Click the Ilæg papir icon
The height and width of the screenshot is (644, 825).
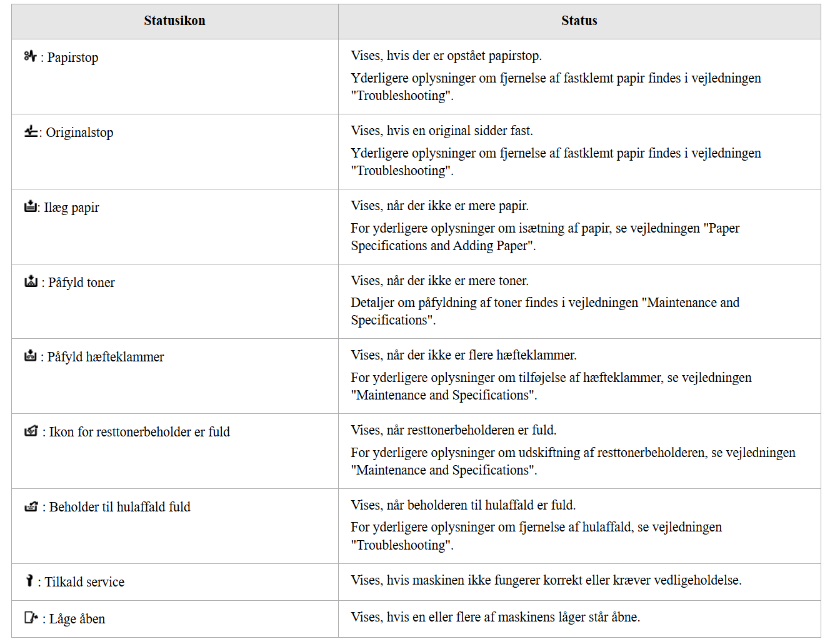point(31,206)
